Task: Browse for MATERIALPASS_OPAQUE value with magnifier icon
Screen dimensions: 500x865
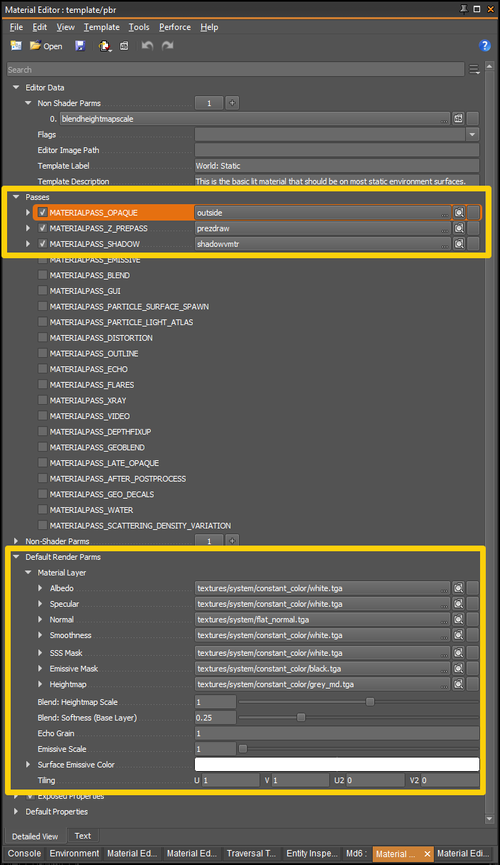Action: click(x=459, y=212)
